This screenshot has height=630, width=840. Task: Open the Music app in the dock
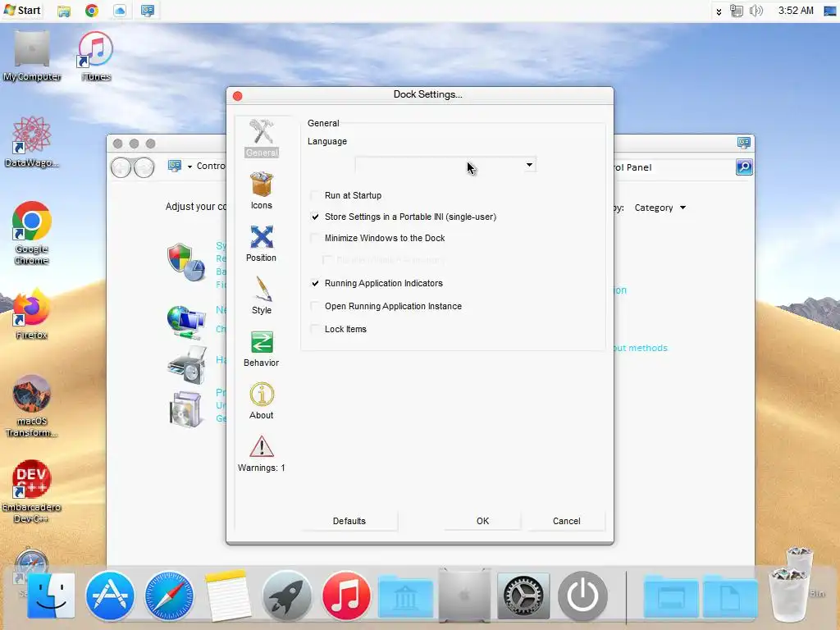click(x=346, y=596)
